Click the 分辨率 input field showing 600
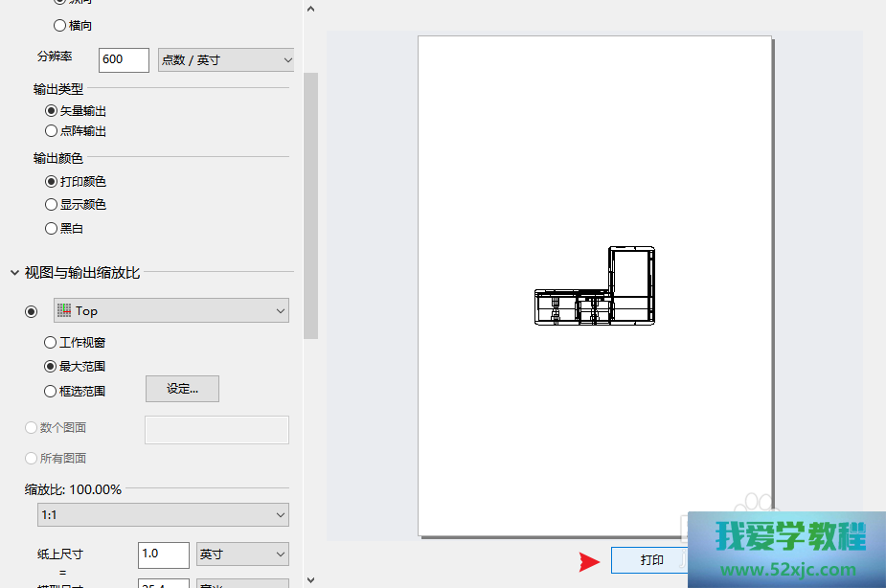 pos(125,59)
